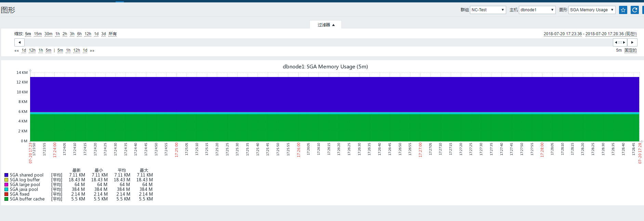Set zoom to 30m

(48, 34)
